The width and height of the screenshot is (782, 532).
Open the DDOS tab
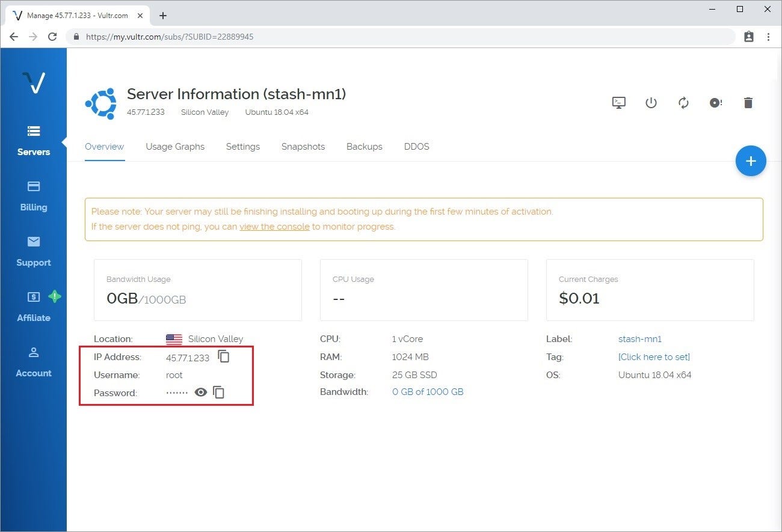pos(417,147)
